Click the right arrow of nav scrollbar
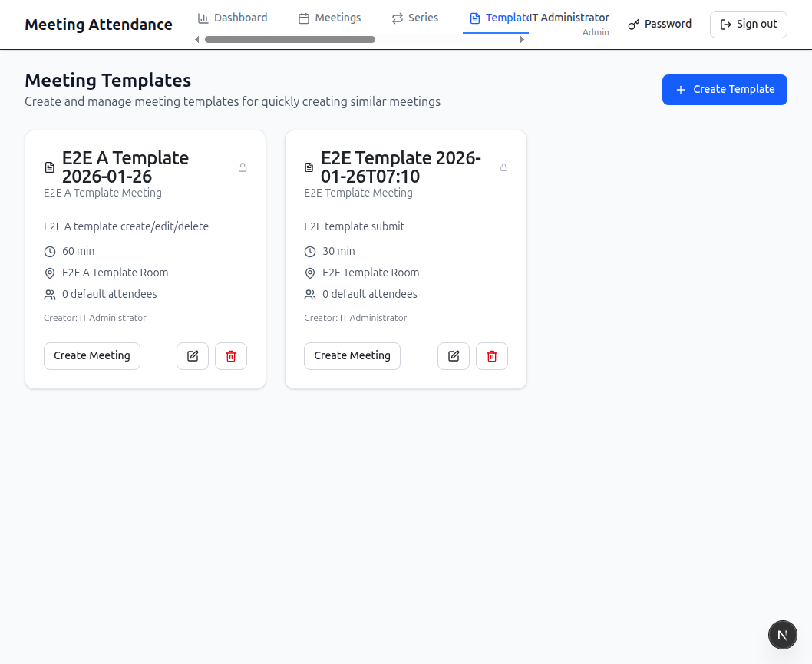The height and width of the screenshot is (664, 812). [522, 39]
